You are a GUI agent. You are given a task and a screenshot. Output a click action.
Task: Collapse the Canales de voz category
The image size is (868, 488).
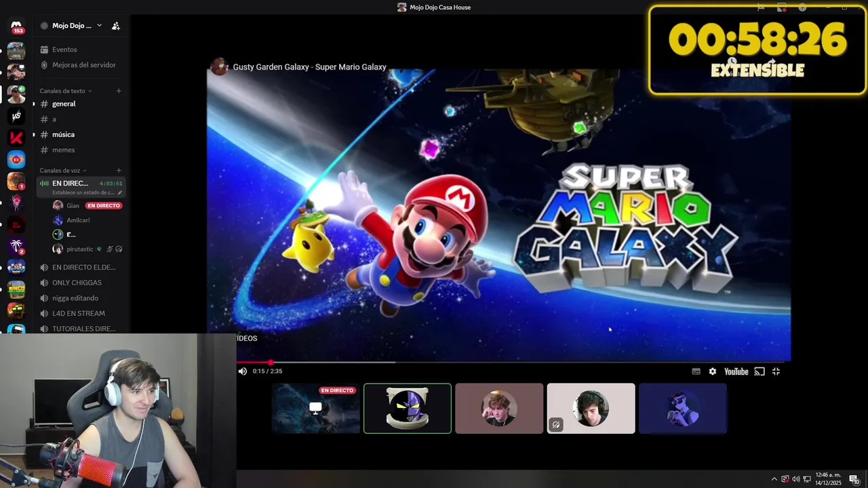coord(62,171)
